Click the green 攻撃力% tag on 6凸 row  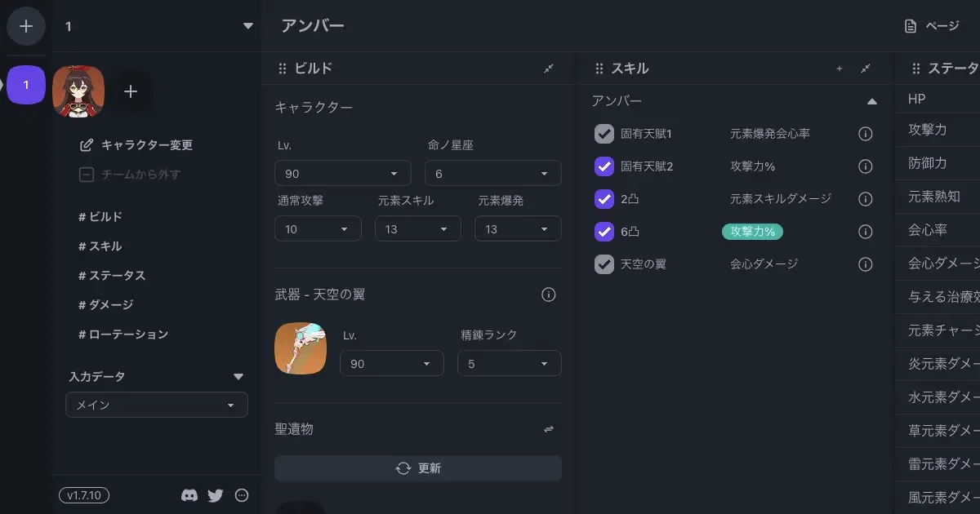pos(752,232)
